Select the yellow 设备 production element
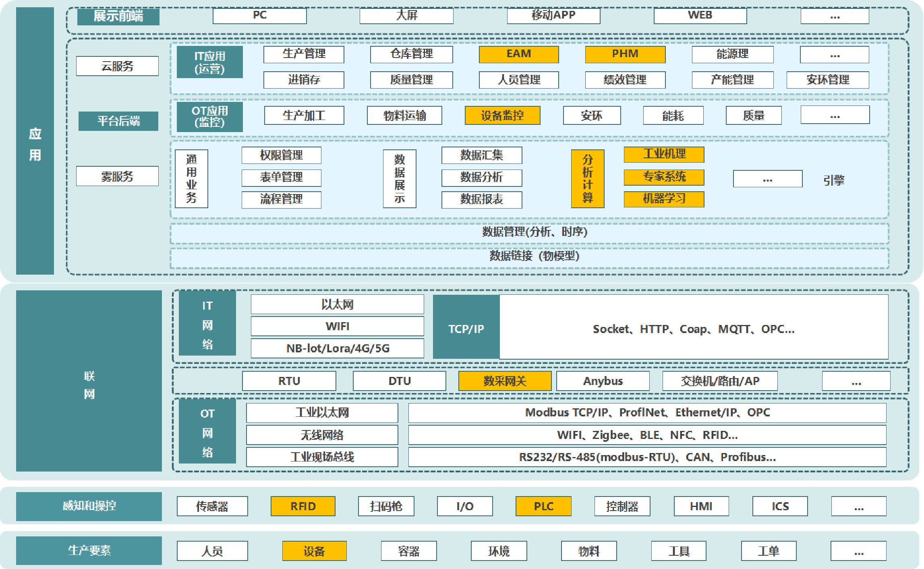 (x=314, y=551)
